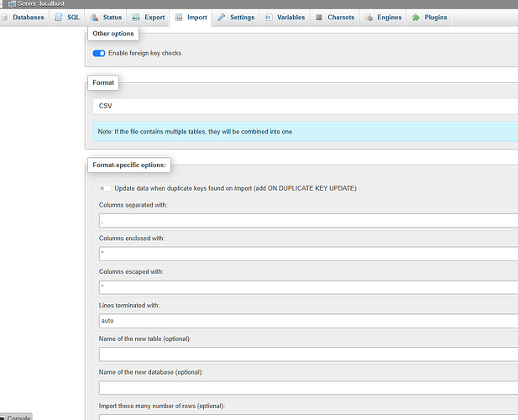Click the Columns separated with field
This screenshot has width=518, height=420.
pos(308,220)
